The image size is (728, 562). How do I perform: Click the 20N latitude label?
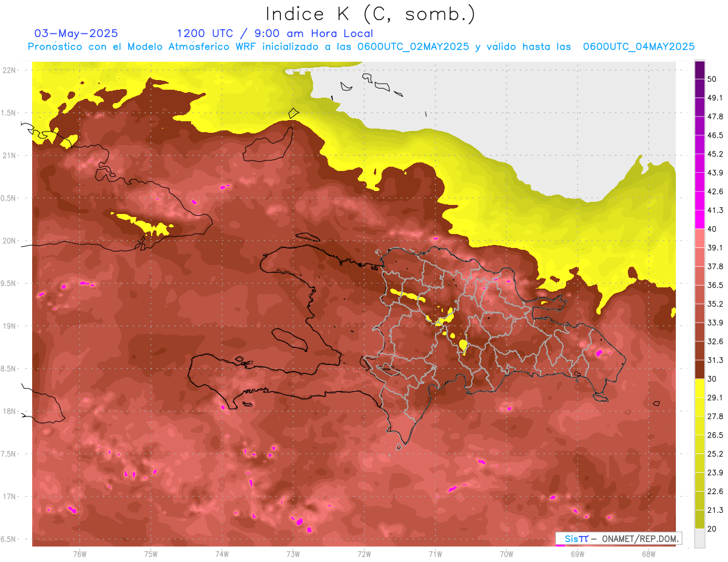coord(10,241)
